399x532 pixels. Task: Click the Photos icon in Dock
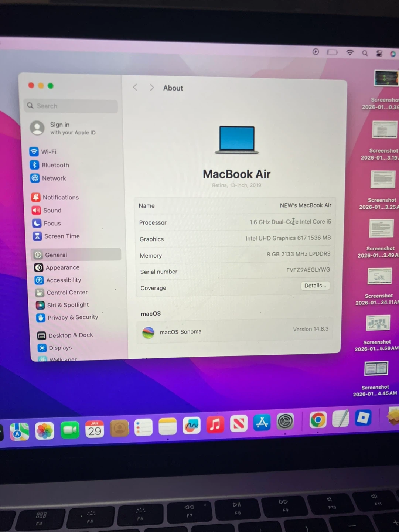point(45,431)
